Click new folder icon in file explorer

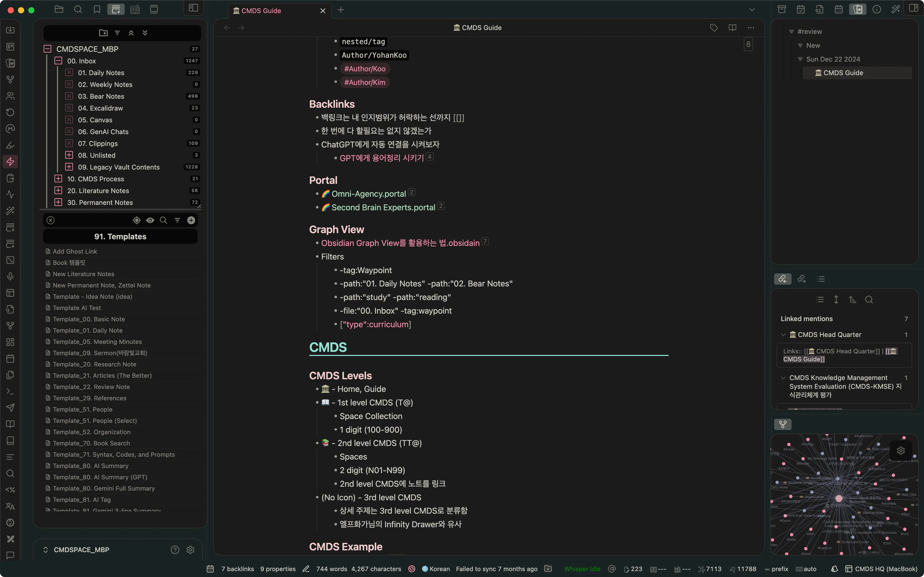pyautogui.click(x=103, y=33)
